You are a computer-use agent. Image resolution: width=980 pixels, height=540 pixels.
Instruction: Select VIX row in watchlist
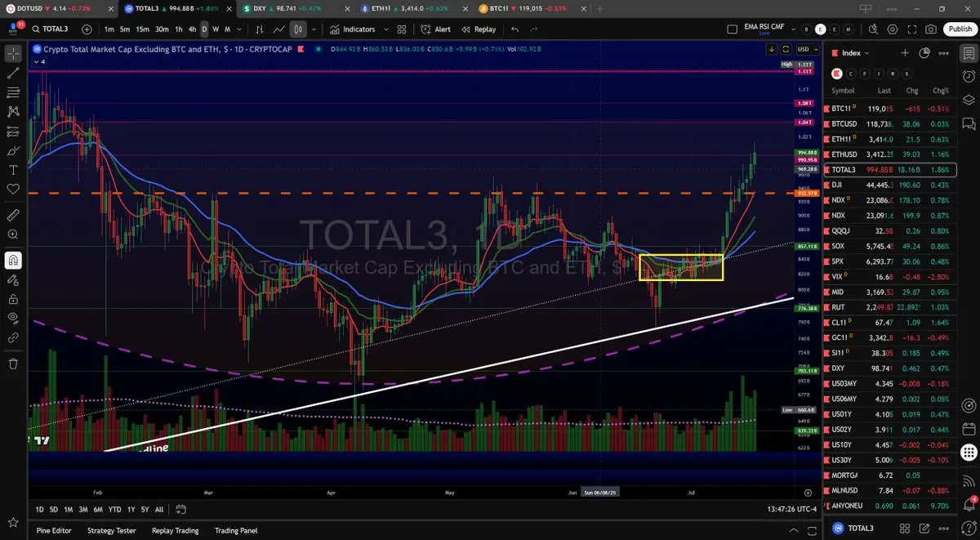click(x=891, y=277)
